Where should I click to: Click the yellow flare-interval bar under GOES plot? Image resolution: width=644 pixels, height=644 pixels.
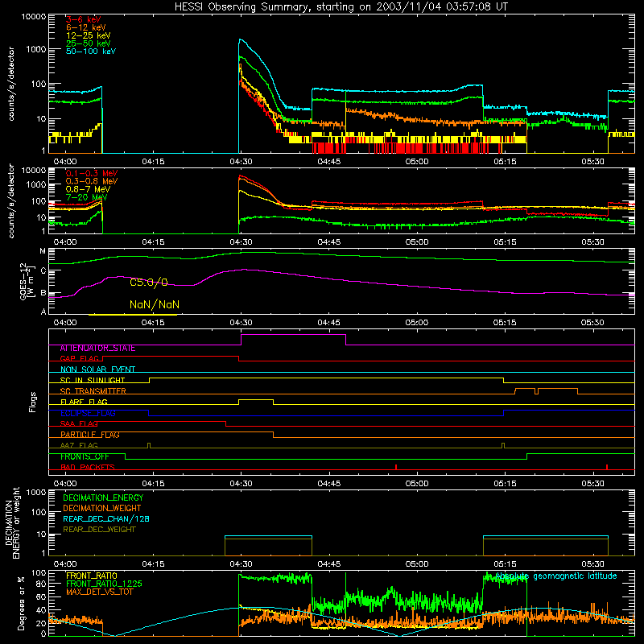point(133,315)
